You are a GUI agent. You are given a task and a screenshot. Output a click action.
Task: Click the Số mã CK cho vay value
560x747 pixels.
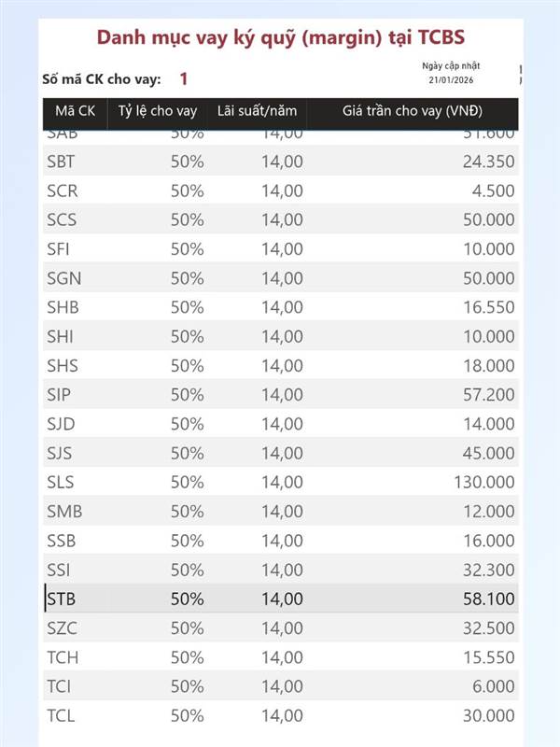click(x=184, y=79)
